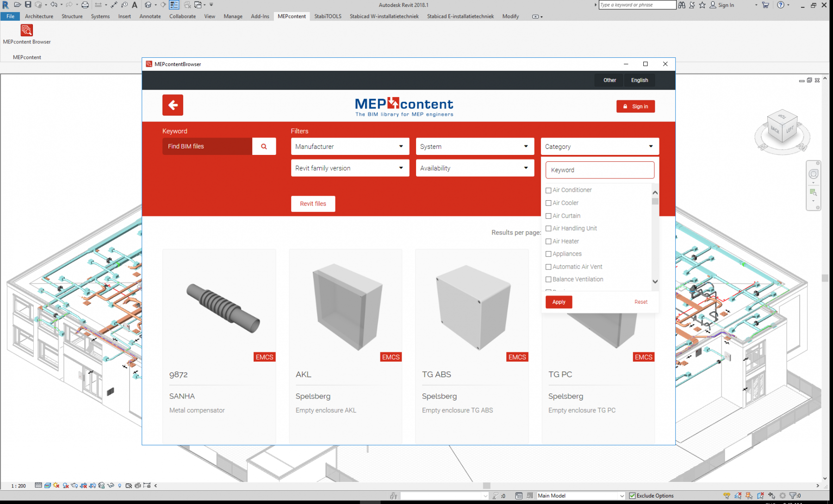Open the Default 3D View house icon
Viewport: 833px width, 504px height.
tap(148, 5)
